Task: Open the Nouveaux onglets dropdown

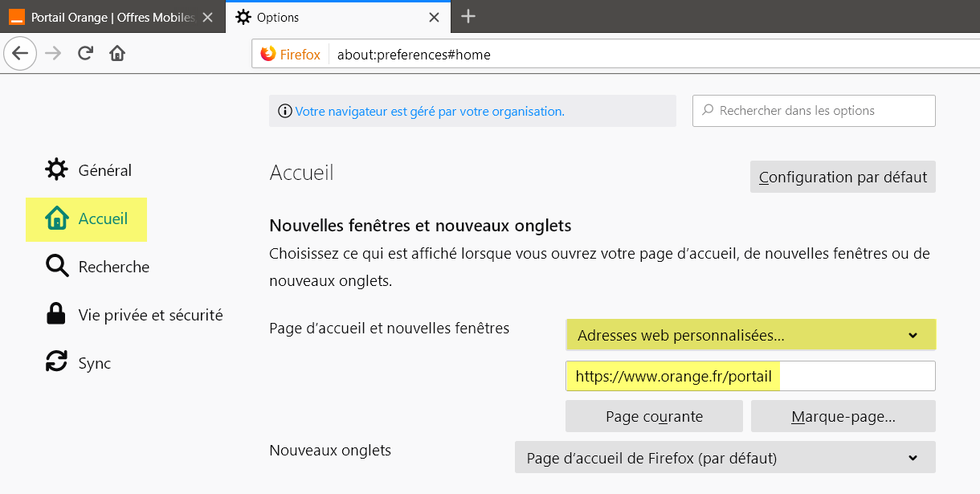Action: (x=725, y=458)
